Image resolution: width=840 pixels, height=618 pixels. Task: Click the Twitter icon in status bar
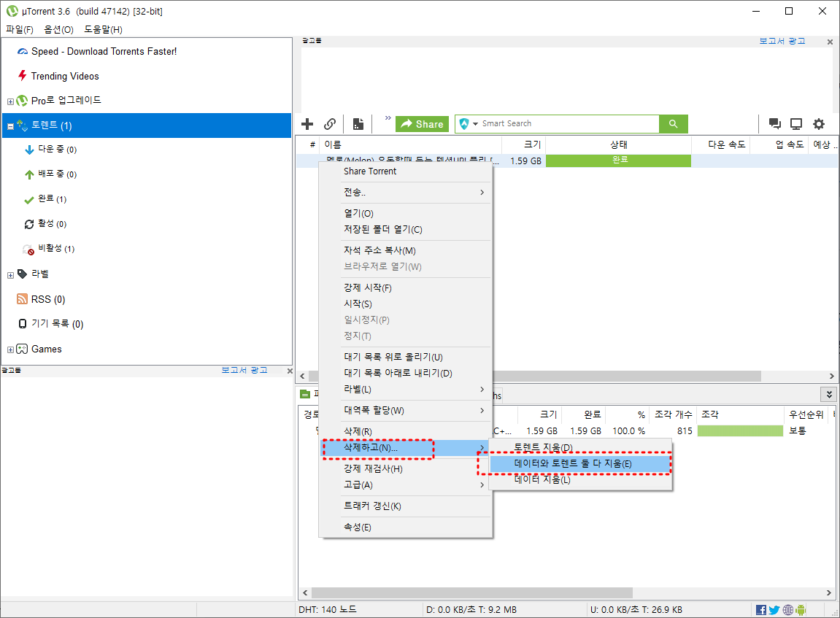[774, 610]
